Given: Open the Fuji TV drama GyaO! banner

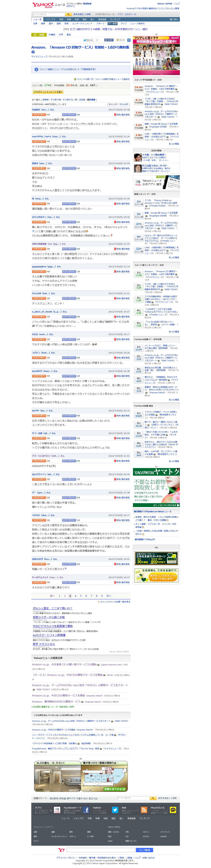Looking at the screenshot, I should pyautogui.click(x=156, y=56).
